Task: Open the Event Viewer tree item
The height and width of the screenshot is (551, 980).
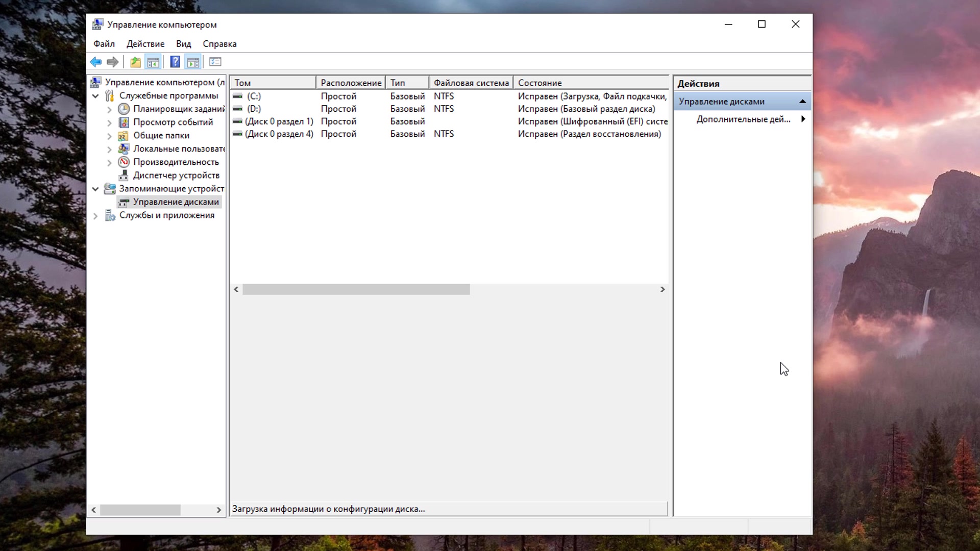Action: coord(173,122)
